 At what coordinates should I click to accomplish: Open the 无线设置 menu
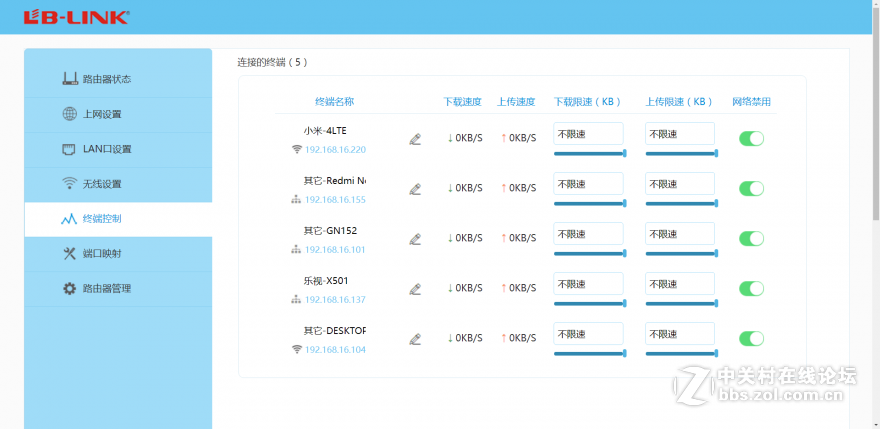pyautogui.click(x=118, y=184)
